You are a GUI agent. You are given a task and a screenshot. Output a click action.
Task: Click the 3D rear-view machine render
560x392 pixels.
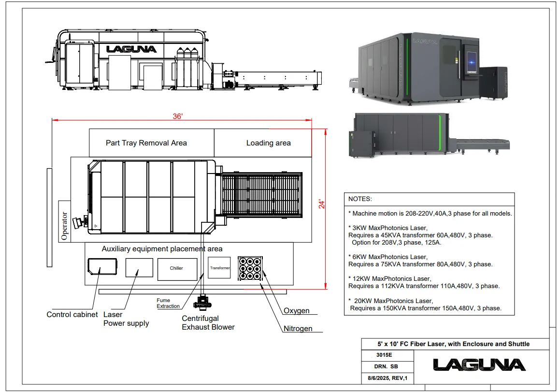[x=429, y=135]
